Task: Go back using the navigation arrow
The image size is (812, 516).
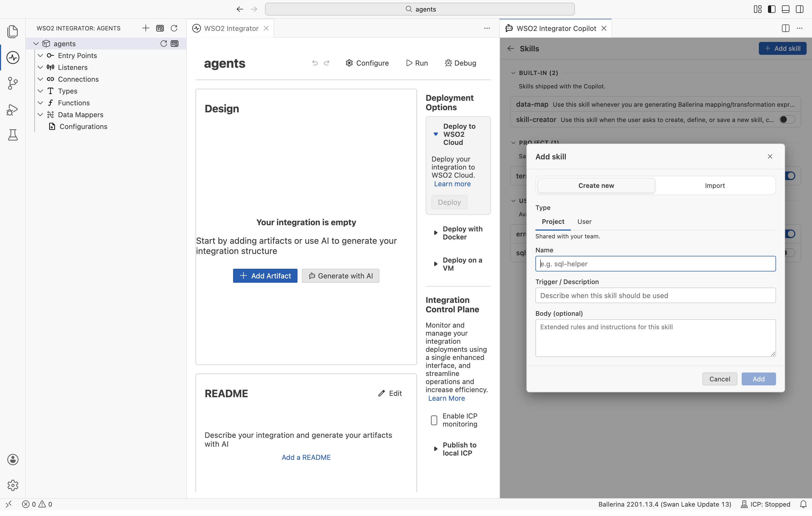Action: (240, 9)
